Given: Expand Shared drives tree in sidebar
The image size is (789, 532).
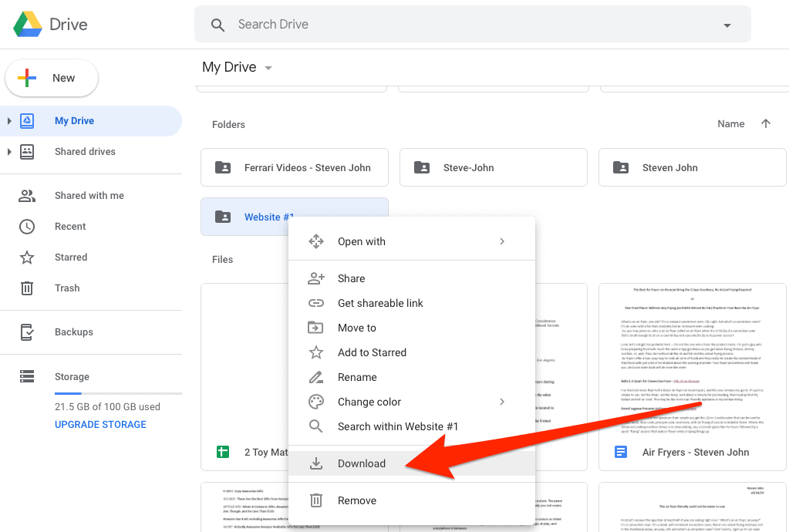Looking at the screenshot, I should 9,152.
